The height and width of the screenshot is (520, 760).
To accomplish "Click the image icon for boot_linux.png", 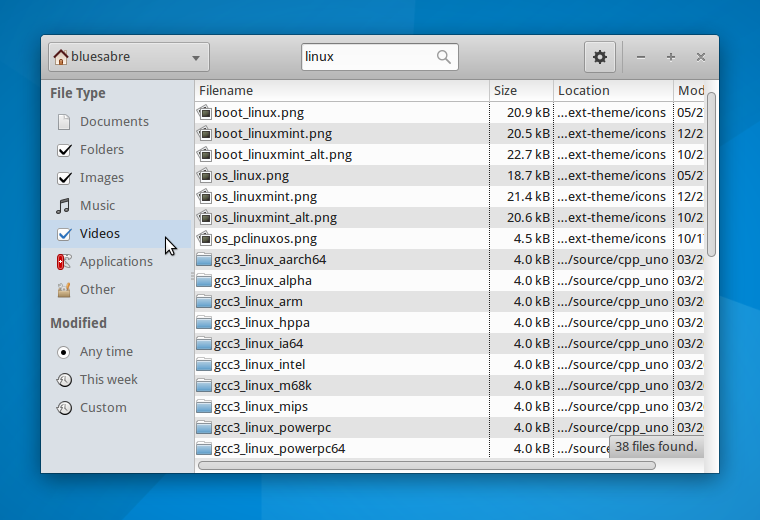I will point(205,112).
